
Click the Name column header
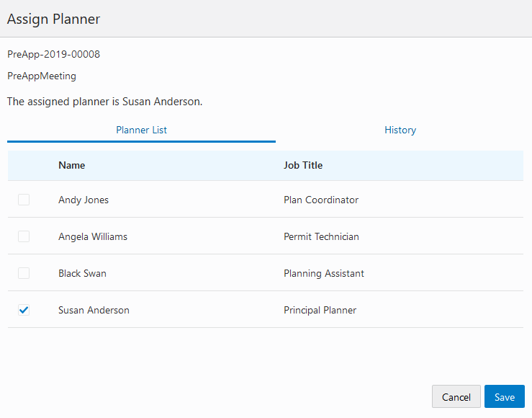(72, 165)
